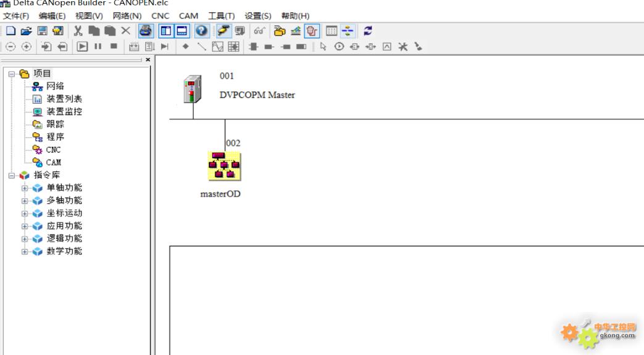Click the calendar table grid icon
Screen dimensions: 644x355
[x=331, y=31]
